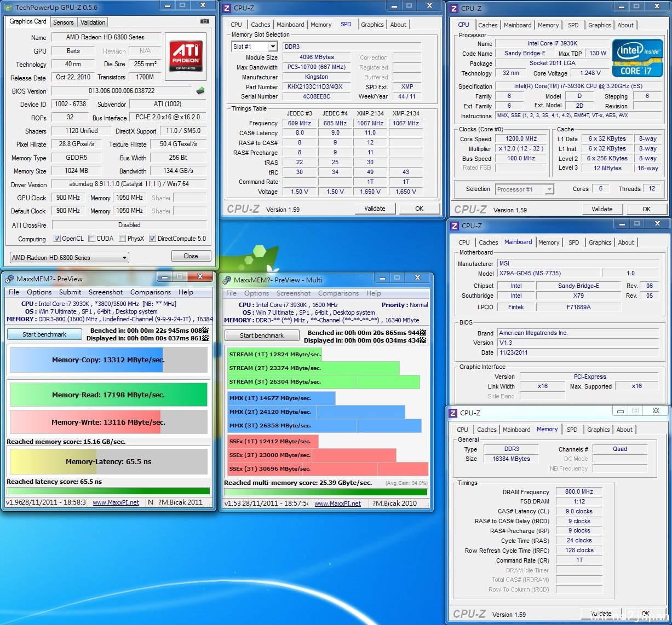Open Help menu in the MaxxMEM Multi window
The width and height of the screenshot is (672, 625).
click(374, 293)
